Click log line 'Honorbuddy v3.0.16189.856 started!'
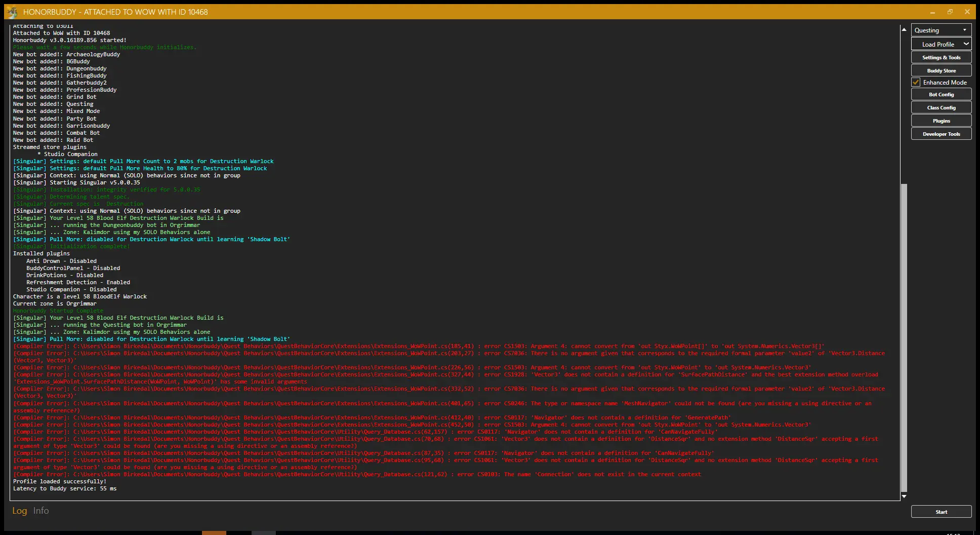The image size is (980, 535). [x=70, y=40]
